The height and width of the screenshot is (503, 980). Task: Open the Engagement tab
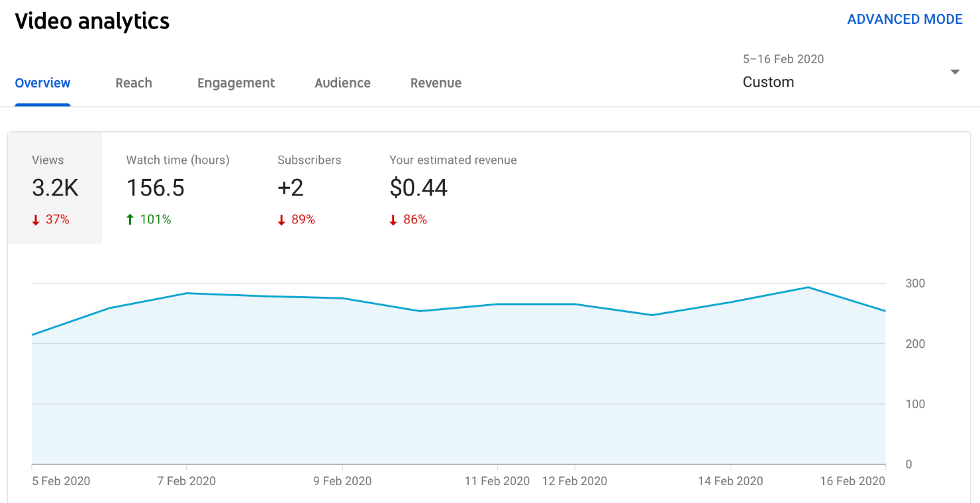click(236, 83)
